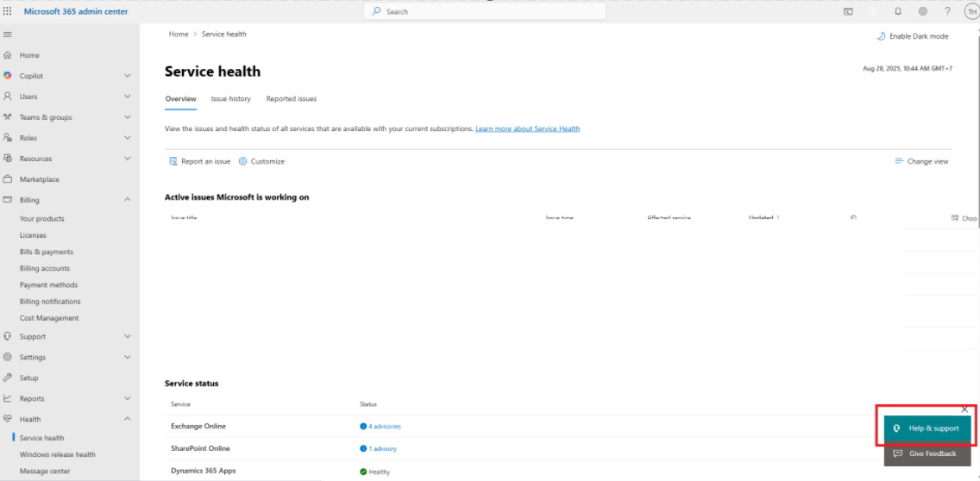Screen dimensions: 980x481
Task: Open Windows release health
Action: pos(58,455)
